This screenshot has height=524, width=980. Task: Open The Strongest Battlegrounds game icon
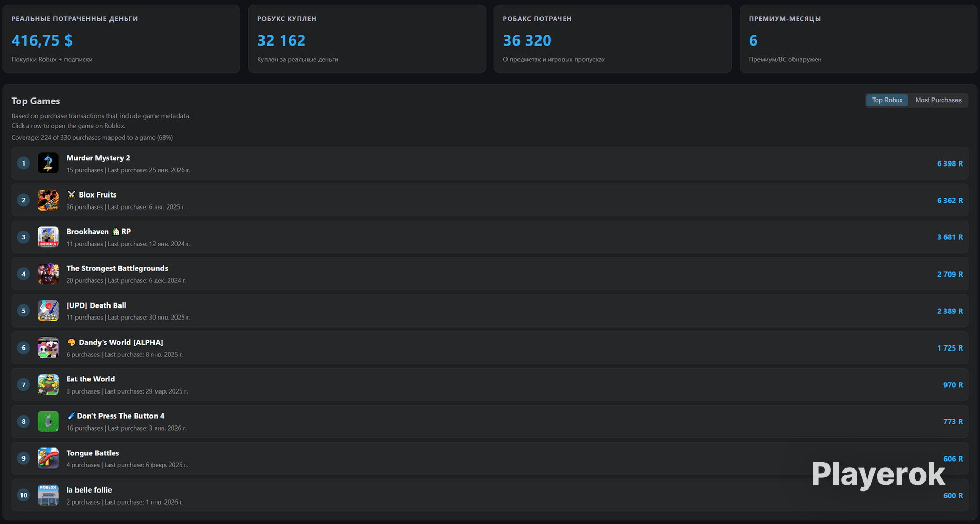pos(48,274)
